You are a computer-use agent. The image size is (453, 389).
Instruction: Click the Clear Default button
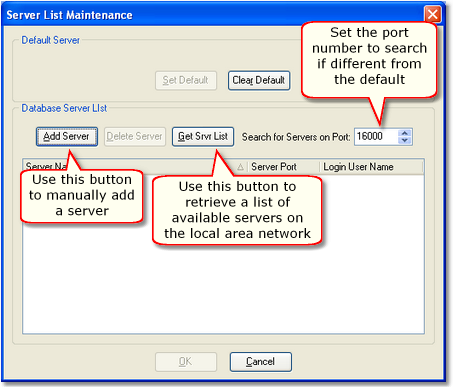click(x=259, y=80)
